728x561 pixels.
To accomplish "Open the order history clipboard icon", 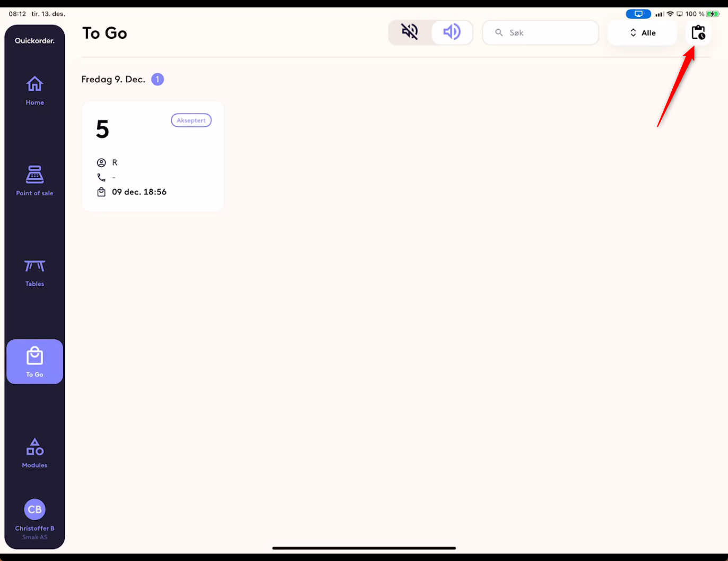I will click(x=698, y=33).
